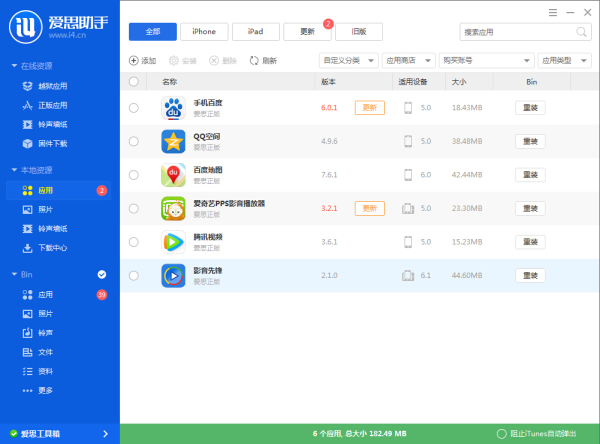Click 重装 button for QQ空间
Image resolution: width=600 pixels, height=444 pixels.
click(x=530, y=141)
